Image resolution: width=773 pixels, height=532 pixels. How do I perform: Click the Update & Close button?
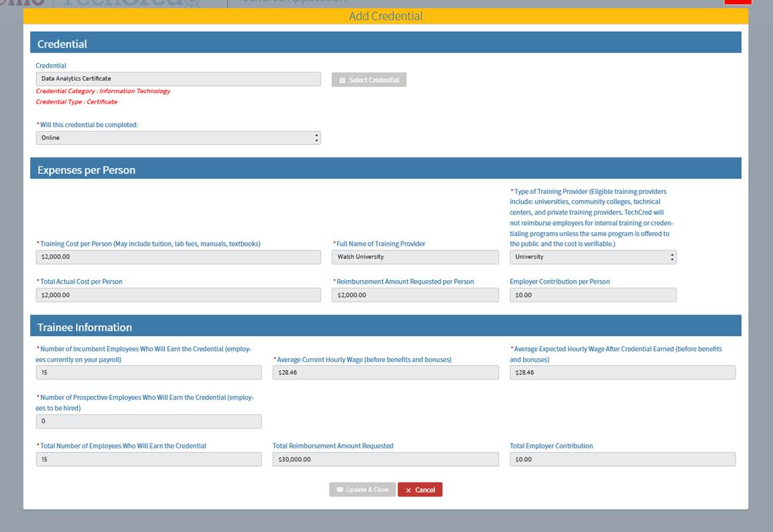tap(362, 490)
